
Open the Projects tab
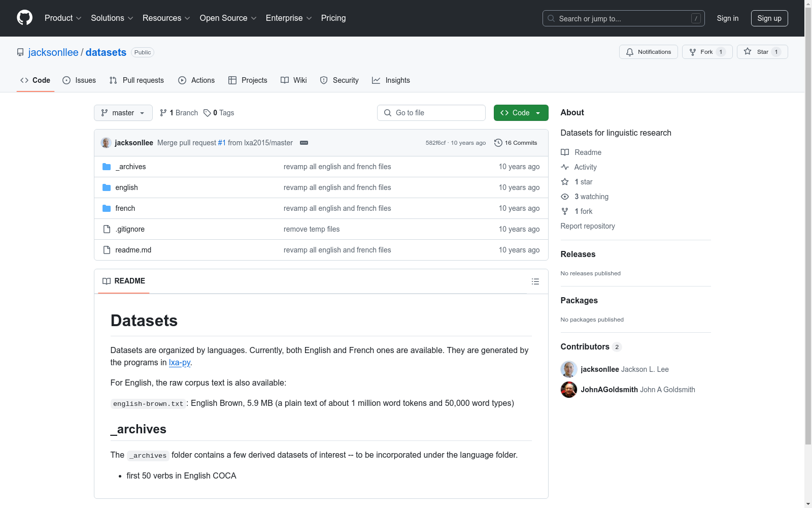(x=248, y=80)
